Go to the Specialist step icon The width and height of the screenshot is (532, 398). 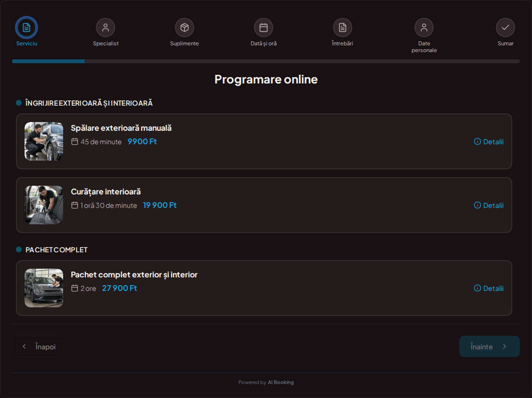106,27
